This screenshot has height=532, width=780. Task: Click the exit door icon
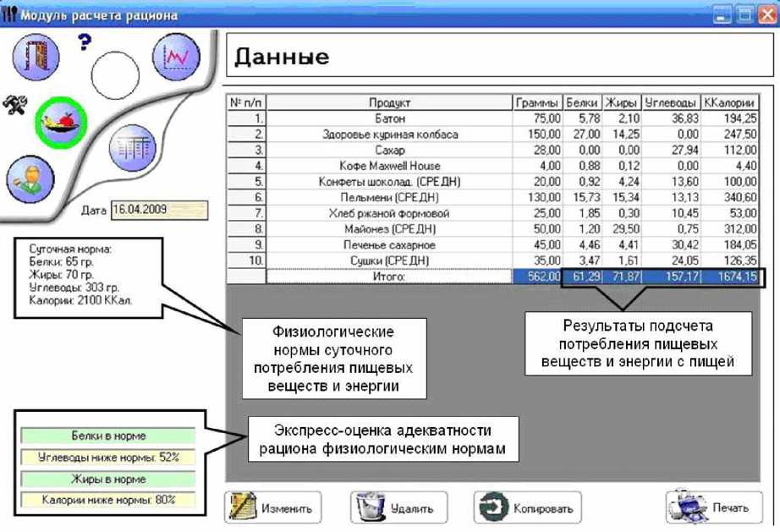(x=36, y=58)
